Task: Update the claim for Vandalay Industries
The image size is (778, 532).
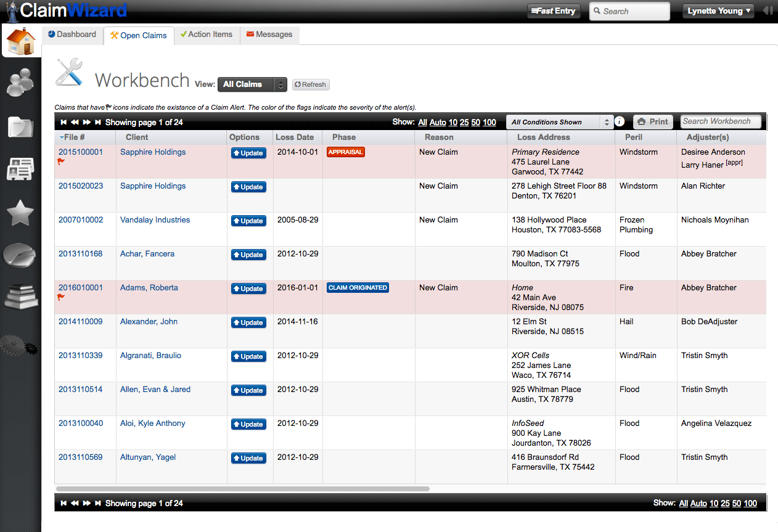Action: coord(248,221)
